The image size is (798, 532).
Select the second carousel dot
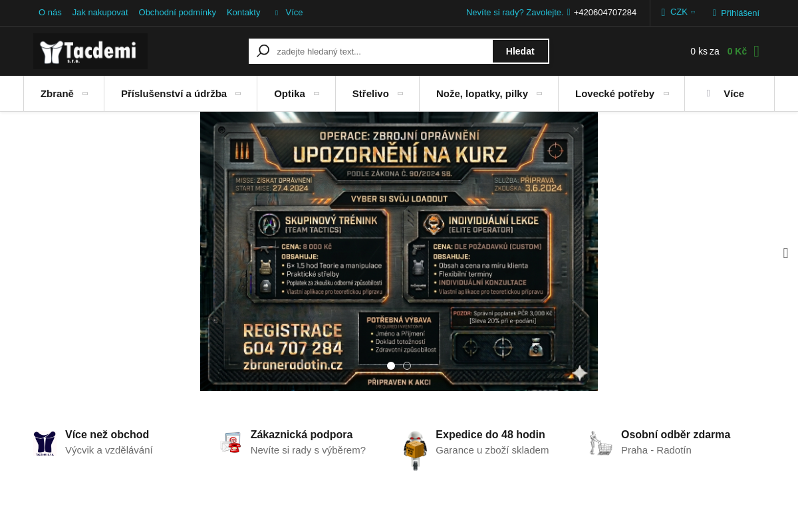[407, 366]
